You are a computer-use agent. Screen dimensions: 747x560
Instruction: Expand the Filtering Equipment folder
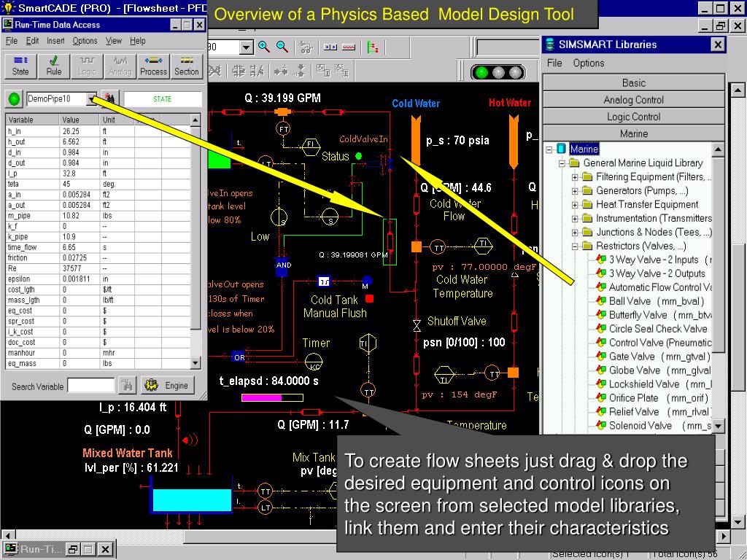(575, 177)
